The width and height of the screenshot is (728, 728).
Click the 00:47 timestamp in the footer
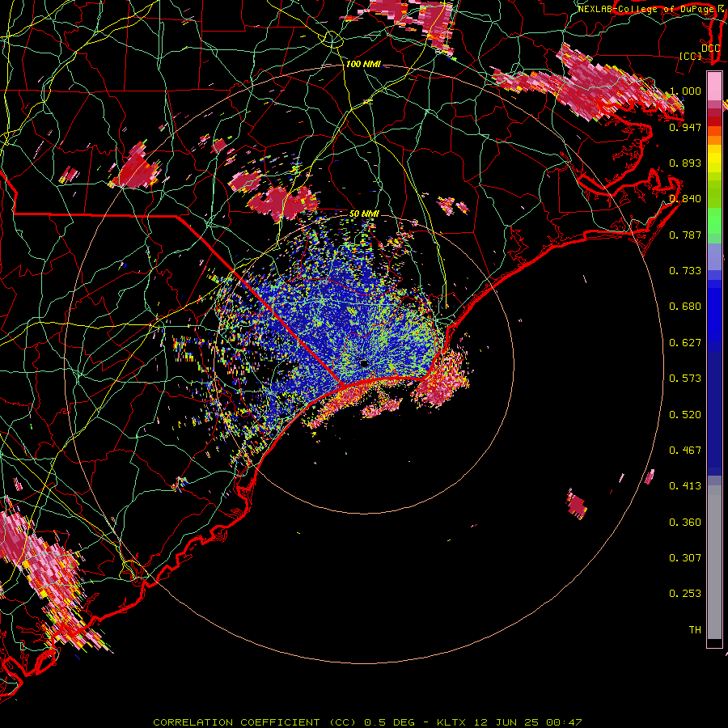[x=564, y=722]
